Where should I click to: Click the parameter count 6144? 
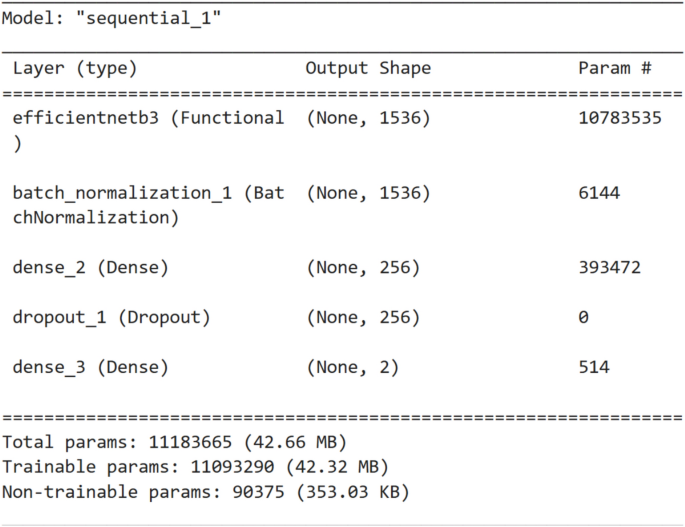(x=599, y=193)
